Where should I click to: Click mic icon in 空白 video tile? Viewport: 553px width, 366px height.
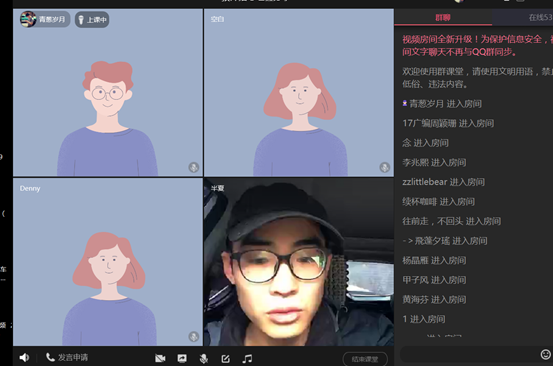click(x=385, y=167)
